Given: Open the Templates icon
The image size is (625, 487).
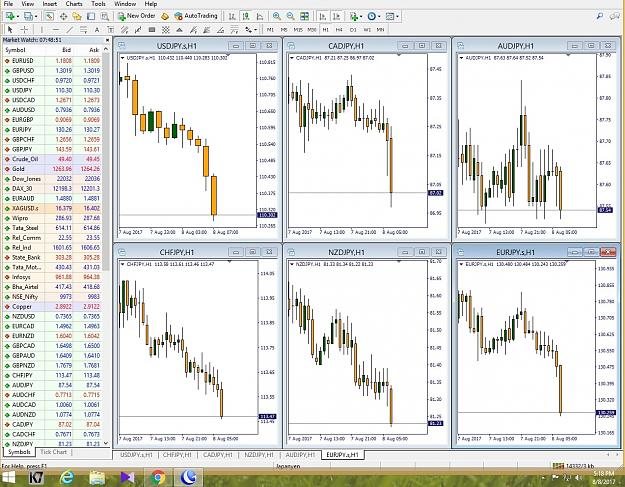Looking at the screenshot, I should tap(389, 16).
